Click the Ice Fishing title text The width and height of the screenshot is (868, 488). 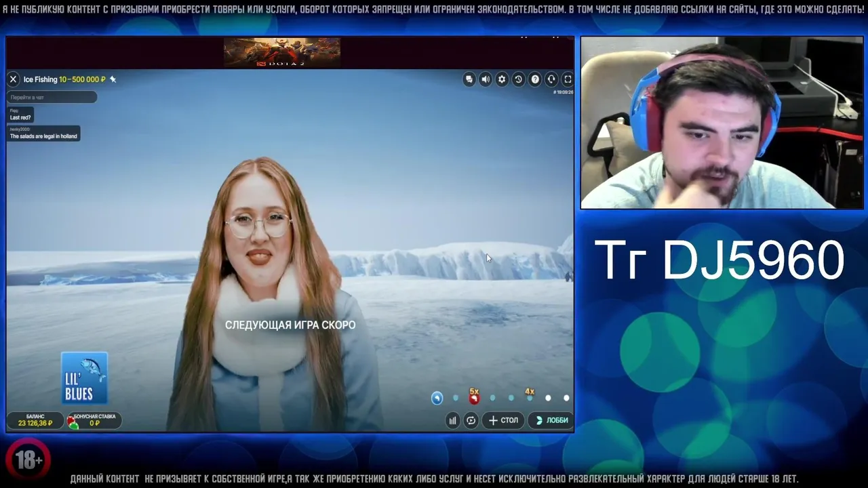(x=40, y=79)
